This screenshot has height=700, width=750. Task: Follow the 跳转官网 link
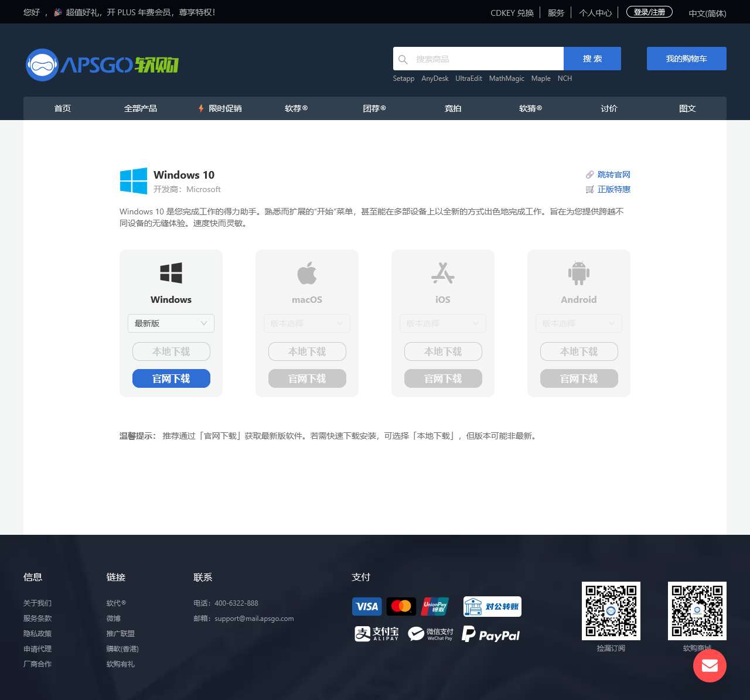coord(614,175)
